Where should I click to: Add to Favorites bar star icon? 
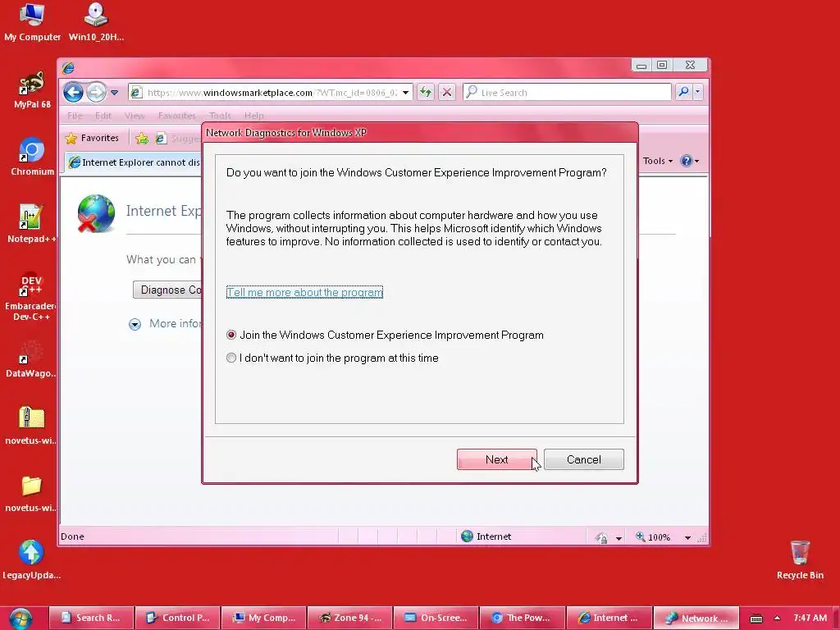(142, 139)
